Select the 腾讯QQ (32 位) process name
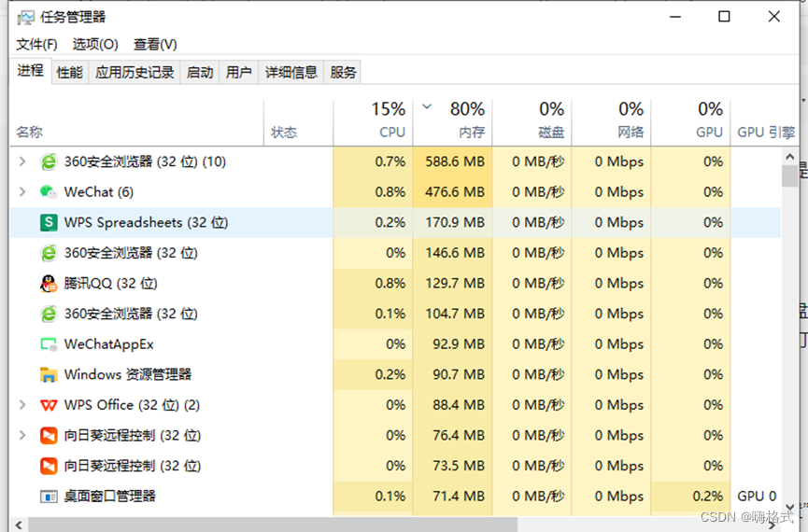Image resolution: width=808 pixels, height=532 pixels. click(111, 283)
